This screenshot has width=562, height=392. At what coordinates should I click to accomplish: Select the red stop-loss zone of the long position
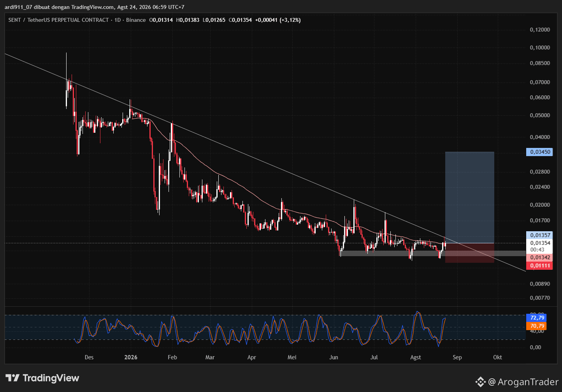click(470, 253)
